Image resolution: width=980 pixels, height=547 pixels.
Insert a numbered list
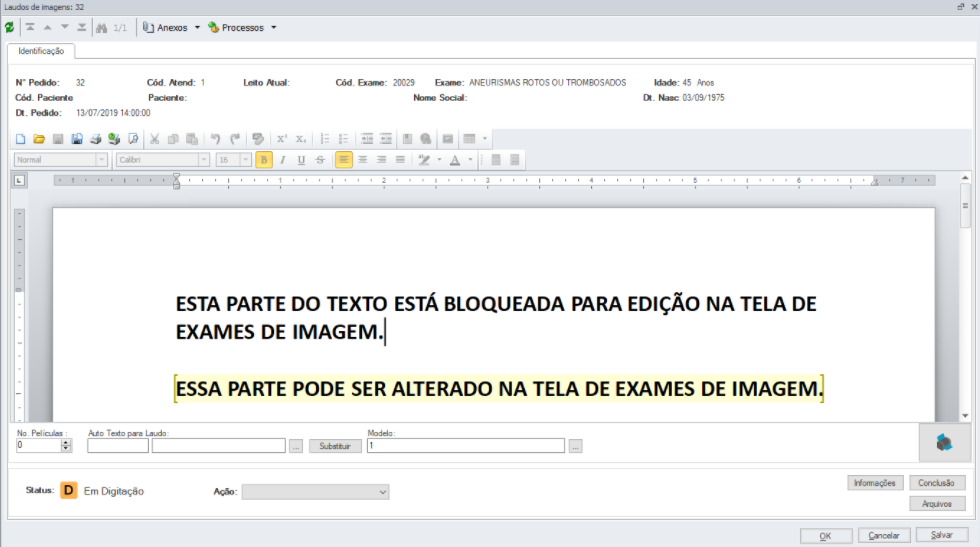click(324, 139)
